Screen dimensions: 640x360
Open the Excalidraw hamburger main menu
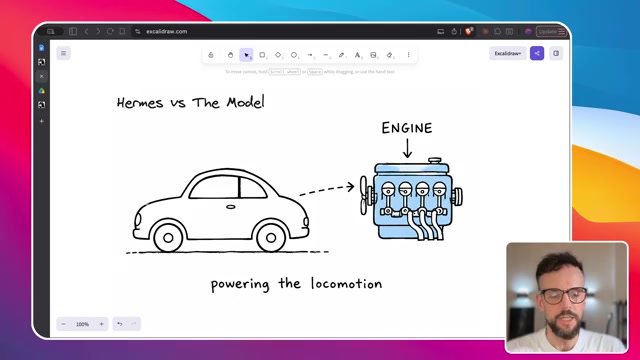(x=63, y=53)
